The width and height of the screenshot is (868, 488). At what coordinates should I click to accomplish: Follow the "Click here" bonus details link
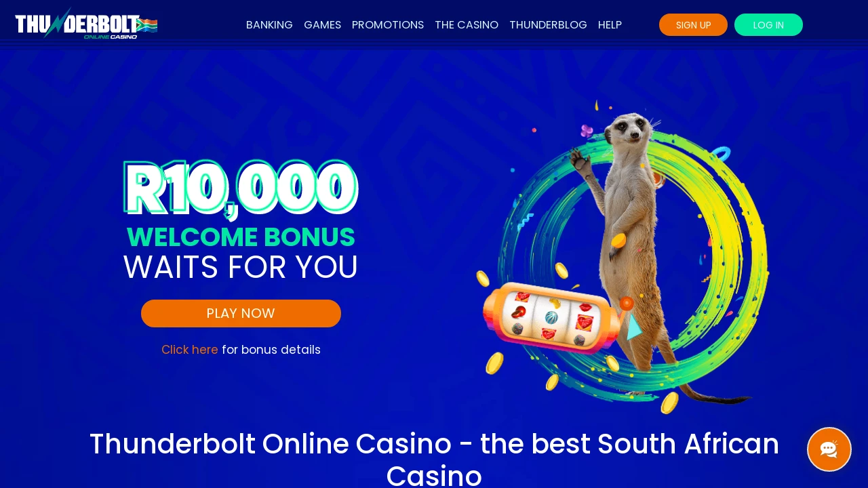pos(190,350)
